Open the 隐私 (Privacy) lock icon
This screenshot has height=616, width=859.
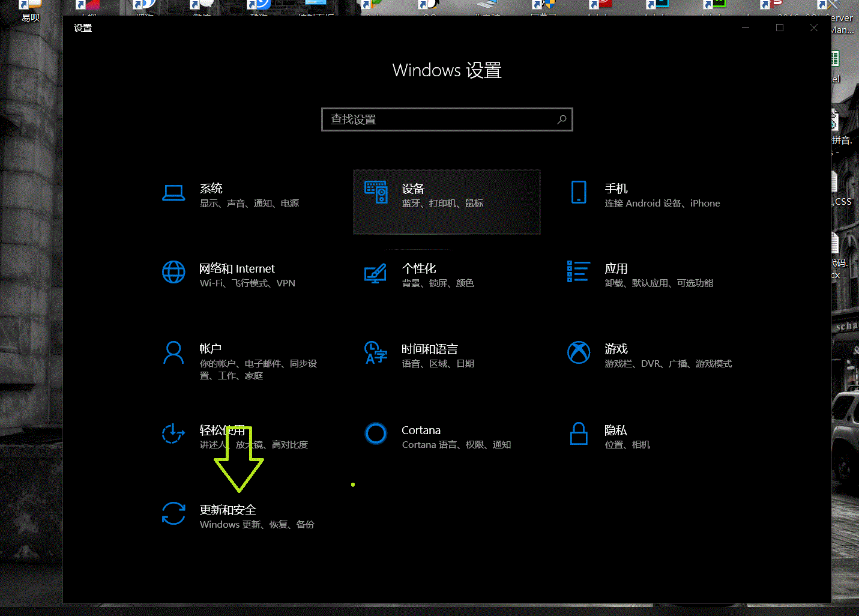[x=579, y=433]
